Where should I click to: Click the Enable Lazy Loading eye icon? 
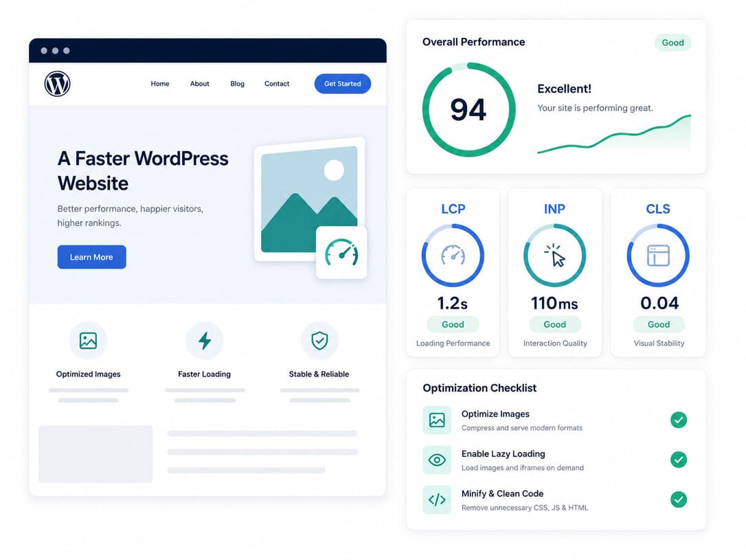[x=437, y=460]
